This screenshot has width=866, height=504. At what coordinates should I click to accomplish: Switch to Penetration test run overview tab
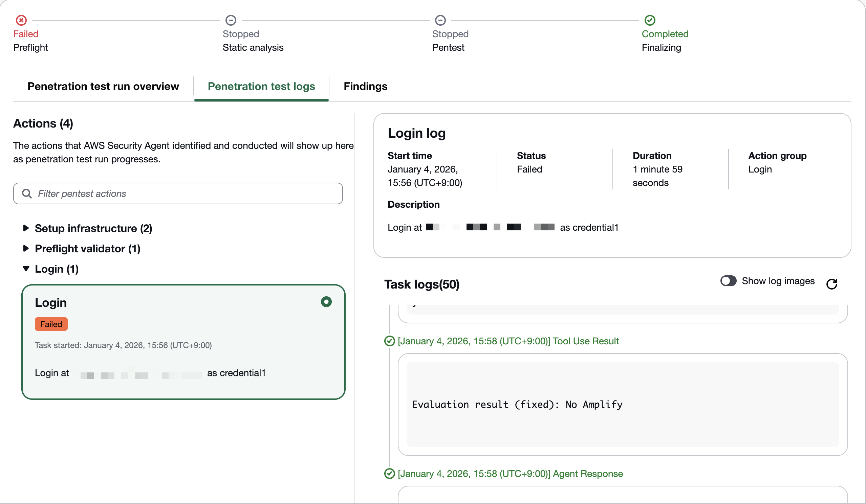point(103,86)
